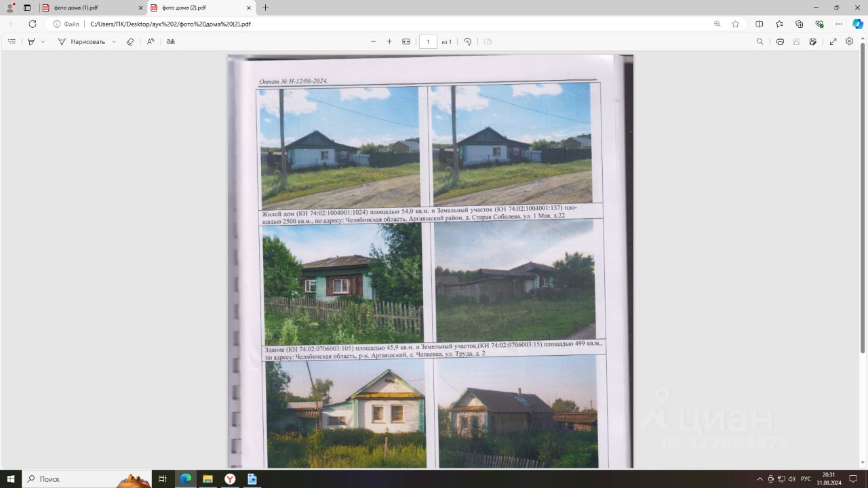The height and width of the screenshot is (488, 868).
Task: Click the page number field
Action: point(428,41)
